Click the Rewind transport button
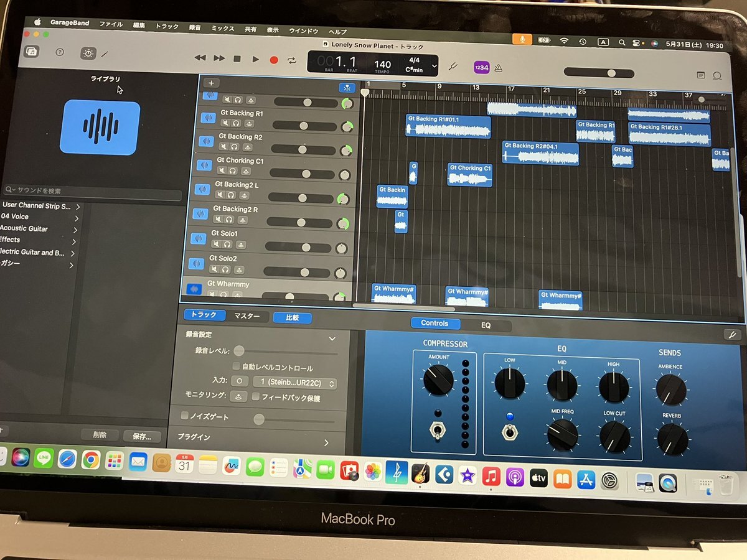The width and height of the screenshot is (747, 560). pos(200,58)
